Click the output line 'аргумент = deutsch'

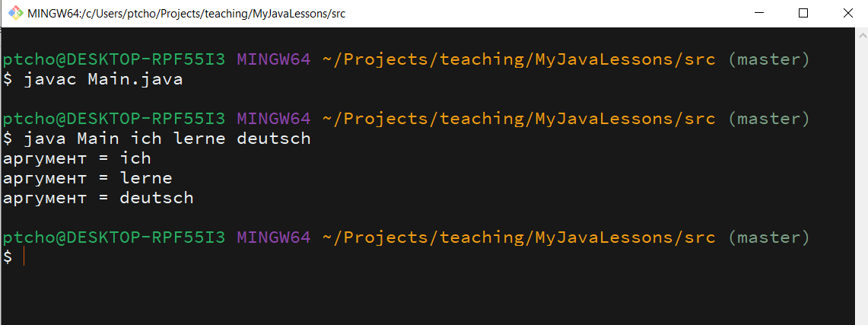tap(98, 198)
